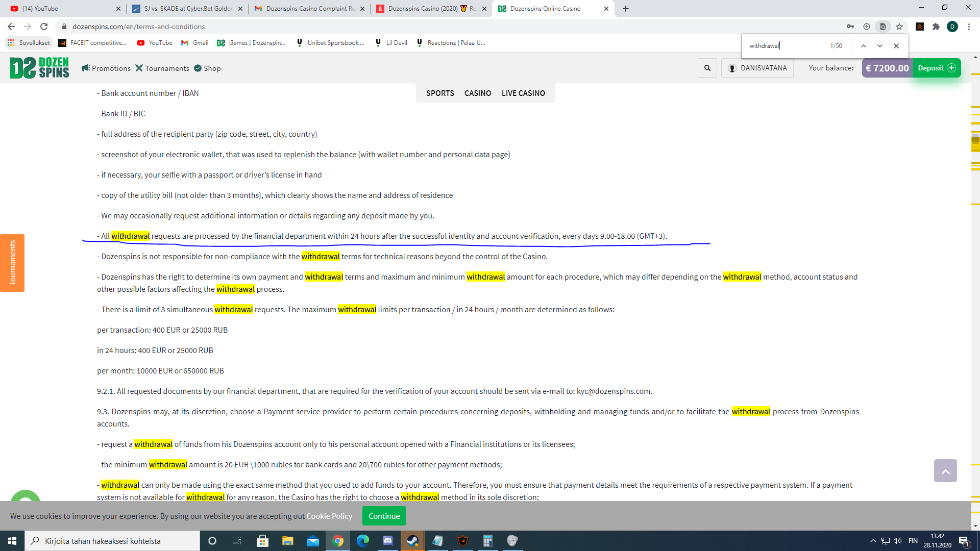Close the Dozenspins Online Casino tab
The width and height of the screenshot is (980, 551).
pos(606,9)
